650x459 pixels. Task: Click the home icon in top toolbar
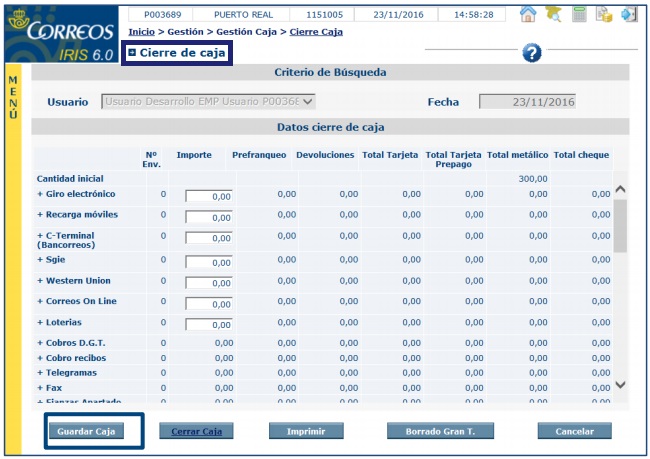point(528,15)
